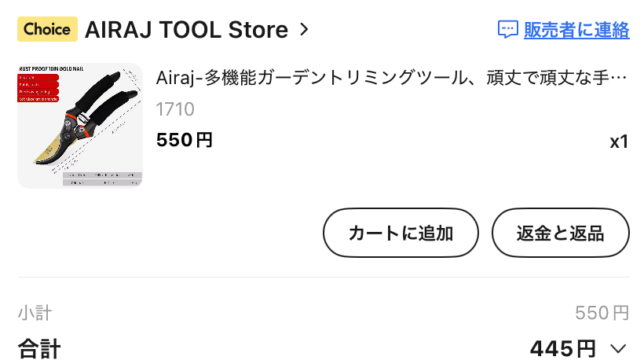
Task: Click the 小計 subtotal label
Action: tap(35, 314)
